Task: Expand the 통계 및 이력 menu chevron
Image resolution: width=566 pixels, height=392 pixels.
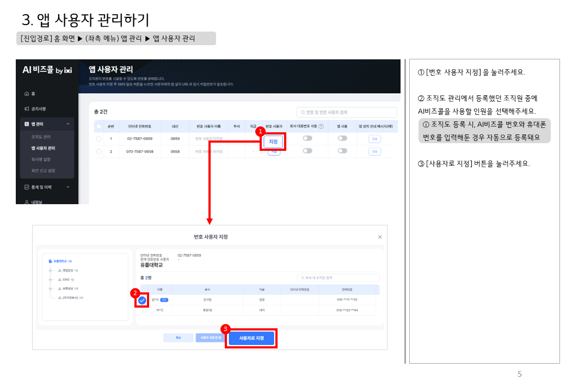Action: click(x=68, y=187)
